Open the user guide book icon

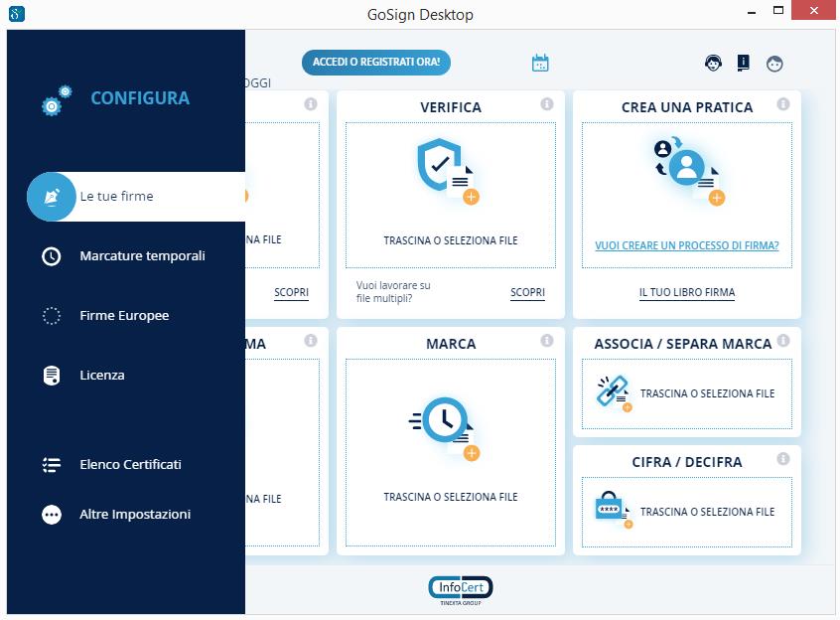(743, 63)
